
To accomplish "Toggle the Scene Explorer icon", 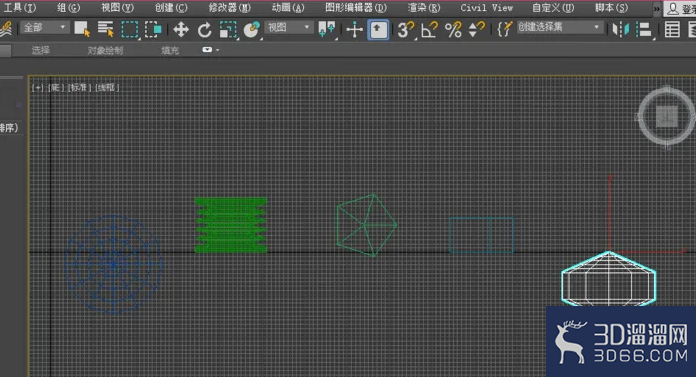I will click(x=672, y=30).
